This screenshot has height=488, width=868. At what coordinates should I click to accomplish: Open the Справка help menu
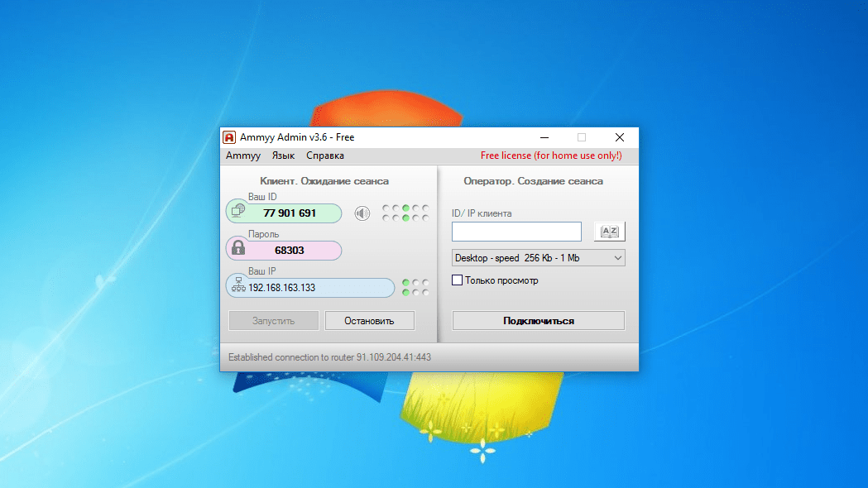[325, 155]
